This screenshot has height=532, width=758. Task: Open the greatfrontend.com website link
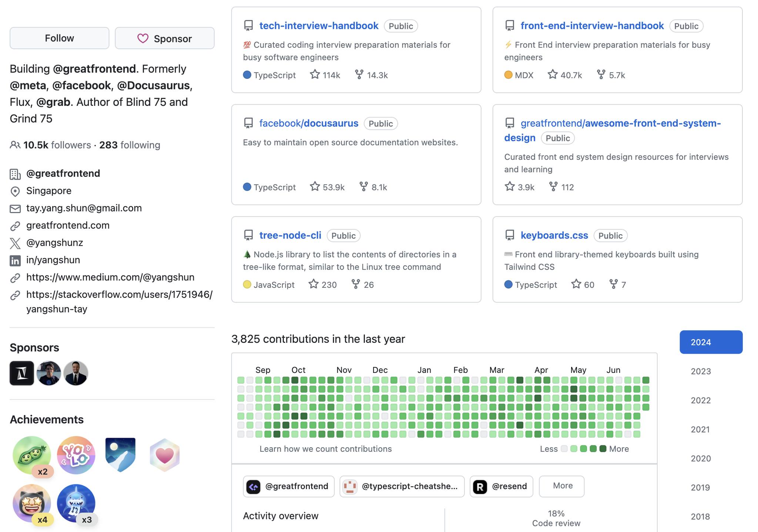tap(67, 225)
